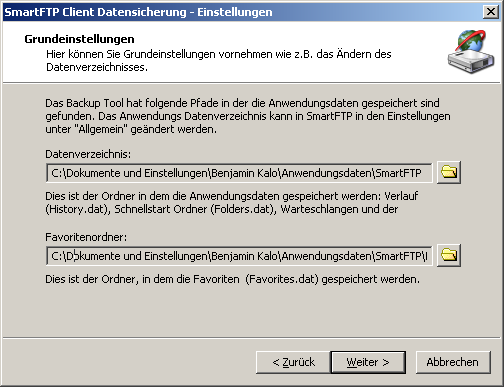Screen dimensions: 504x387
Task: Go back with the Zurück button
Action: coord(293,362)
